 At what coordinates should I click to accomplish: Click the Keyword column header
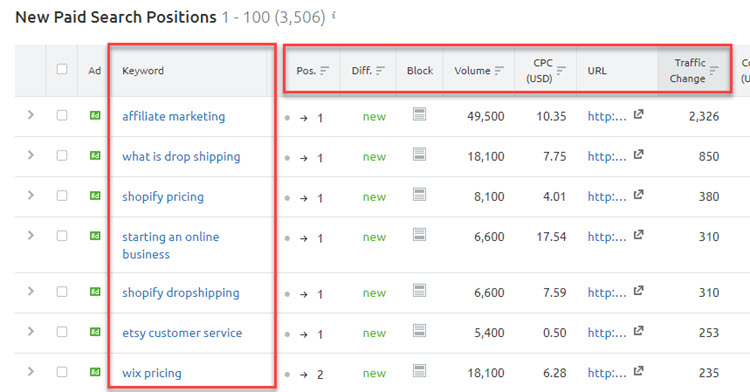coord(143,71)
